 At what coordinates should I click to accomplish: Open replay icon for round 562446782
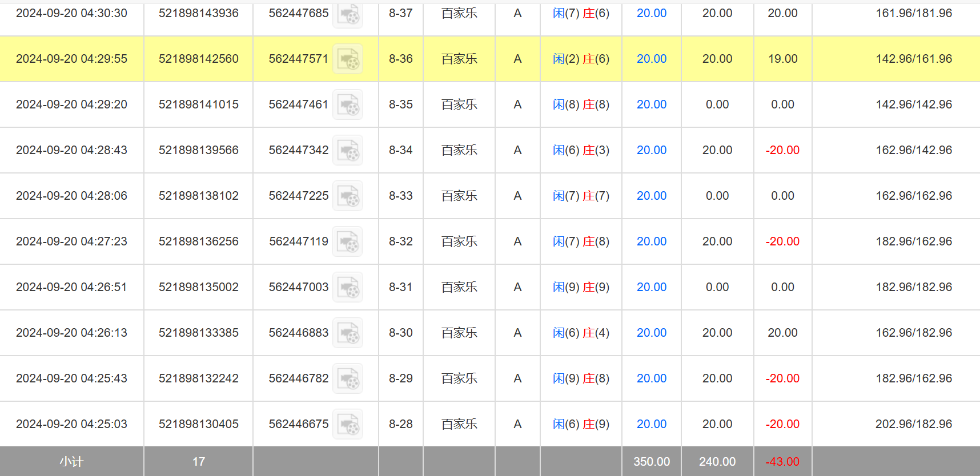pos(348,378)
